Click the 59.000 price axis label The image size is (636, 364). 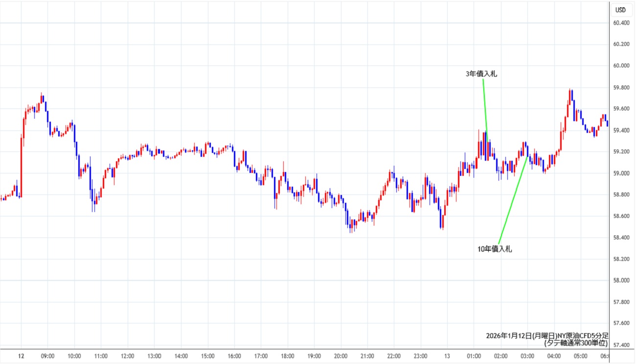pyautogui.click(x=621, y=173)
